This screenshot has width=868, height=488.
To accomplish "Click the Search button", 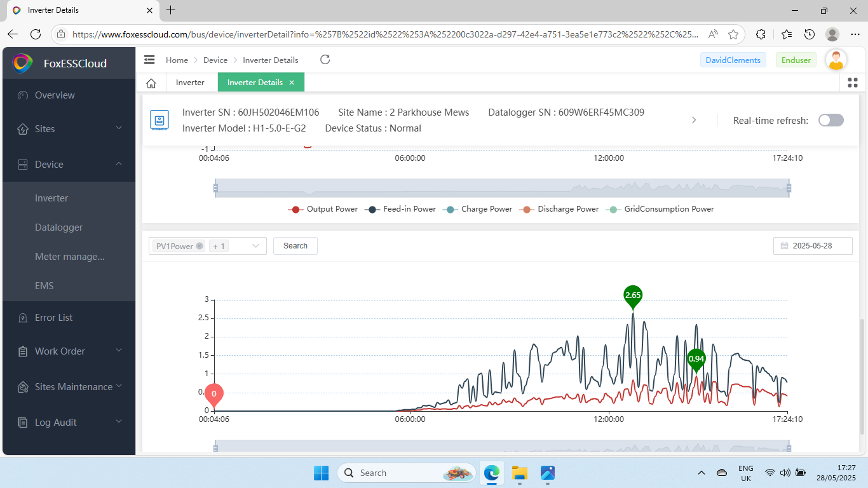I will pyautogui.click(x=295, y=246).
